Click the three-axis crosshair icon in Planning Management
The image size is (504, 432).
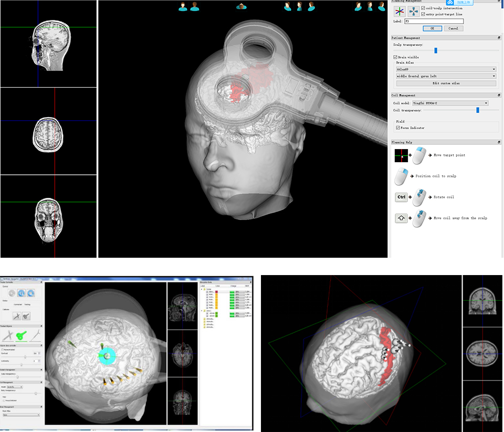point(400,10)
